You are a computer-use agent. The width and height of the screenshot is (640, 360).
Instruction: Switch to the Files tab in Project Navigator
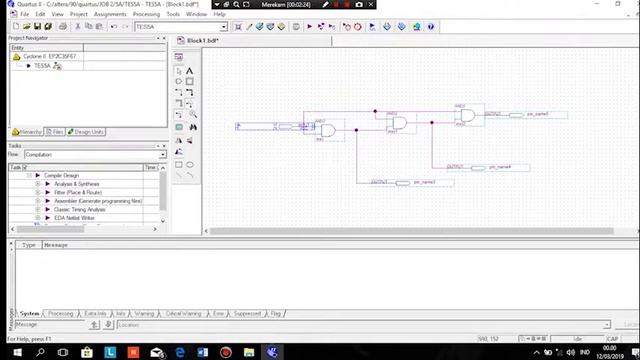54,132
